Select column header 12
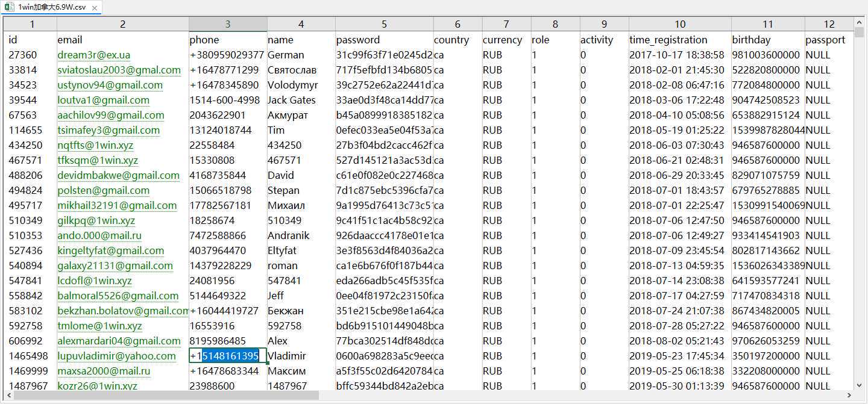Viewport: 868px width, 404px height. tap(829, 24)
